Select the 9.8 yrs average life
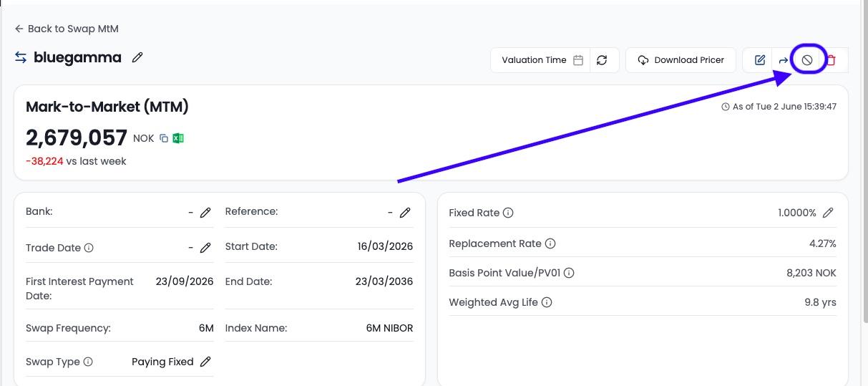Screen dimensions: 868x386 tap(820, 302)
